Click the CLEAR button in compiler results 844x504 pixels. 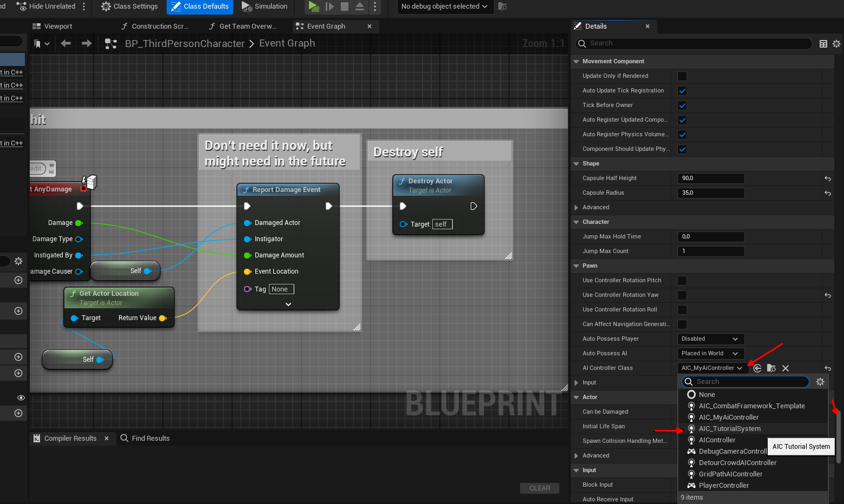(539, 488)
